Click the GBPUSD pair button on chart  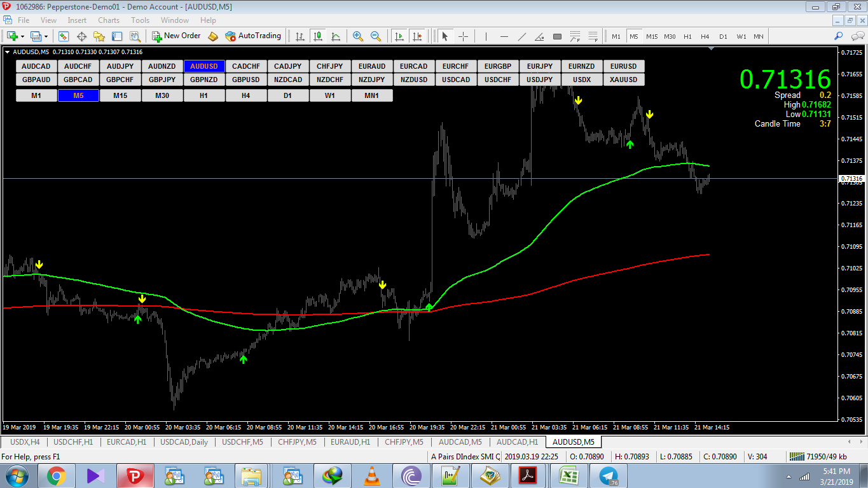[246, 80]
